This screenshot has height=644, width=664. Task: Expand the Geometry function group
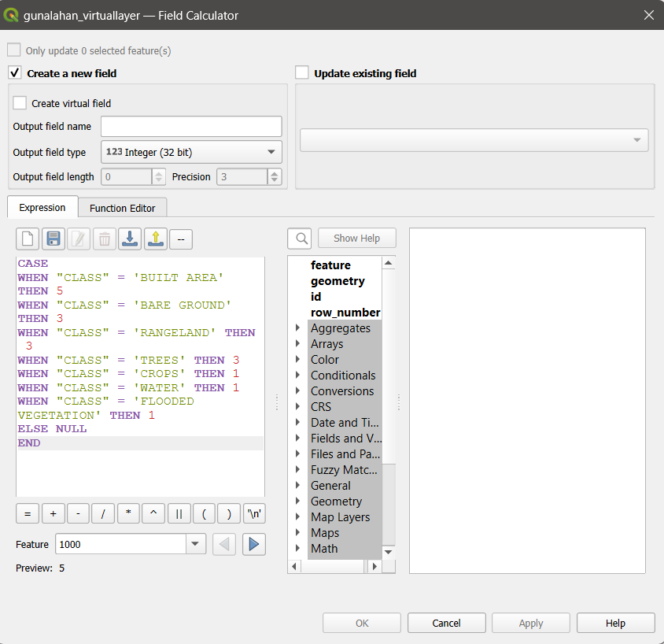pyautogui.click(x=297, y=502)
